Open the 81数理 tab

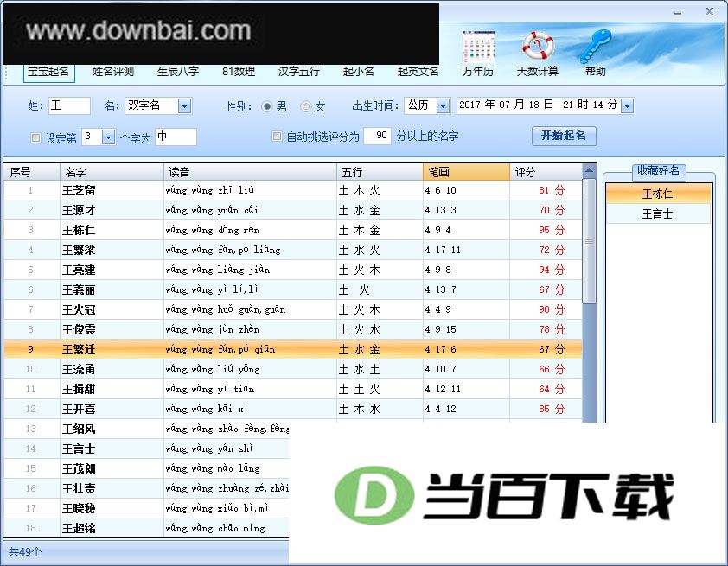(239, 72)
